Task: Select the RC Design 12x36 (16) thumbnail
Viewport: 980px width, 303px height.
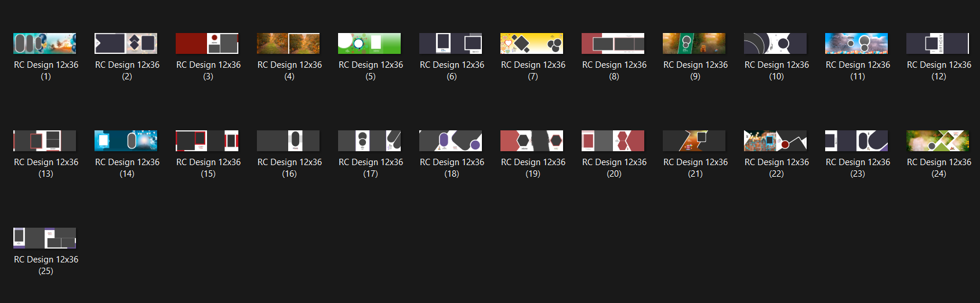Action: (x=288, y=141)
